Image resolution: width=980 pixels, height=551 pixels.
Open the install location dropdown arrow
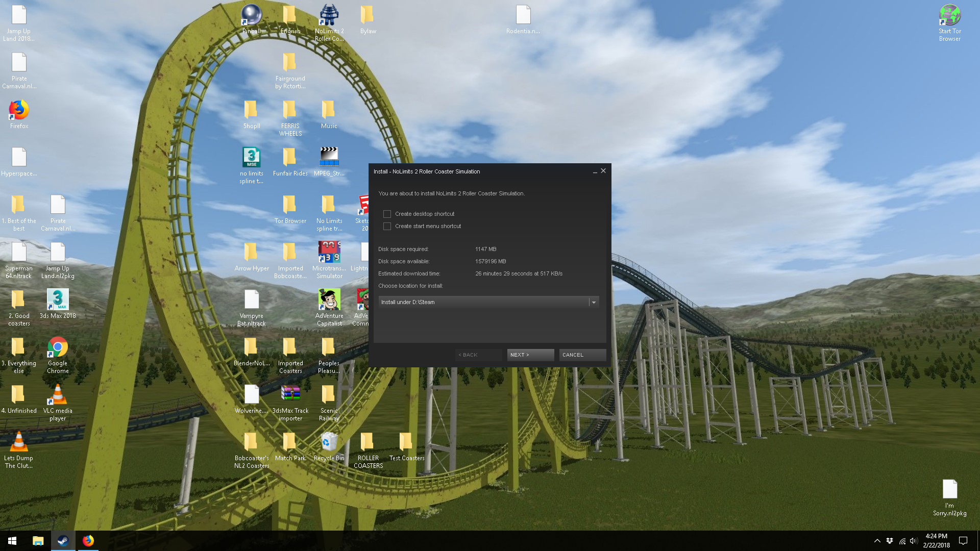[594, 303]
